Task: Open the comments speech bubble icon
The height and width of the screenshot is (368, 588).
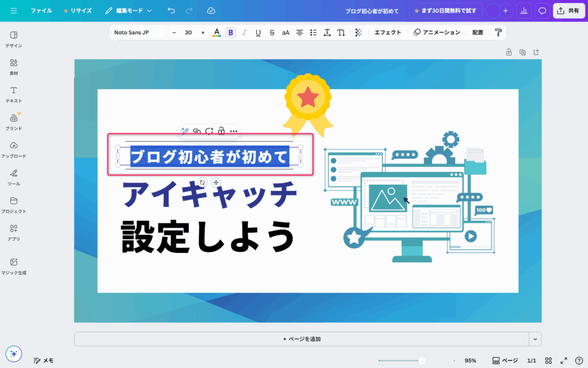Action: 541,10
